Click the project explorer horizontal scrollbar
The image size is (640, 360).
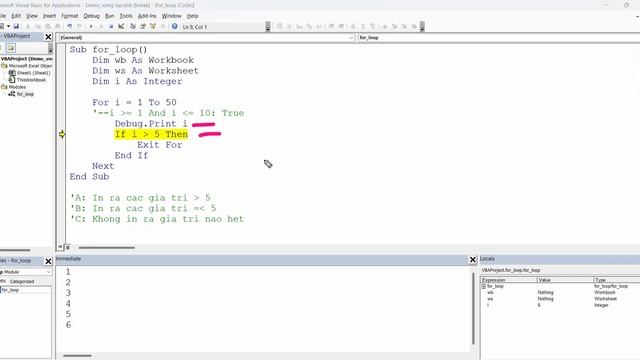[x=15, y=250]
